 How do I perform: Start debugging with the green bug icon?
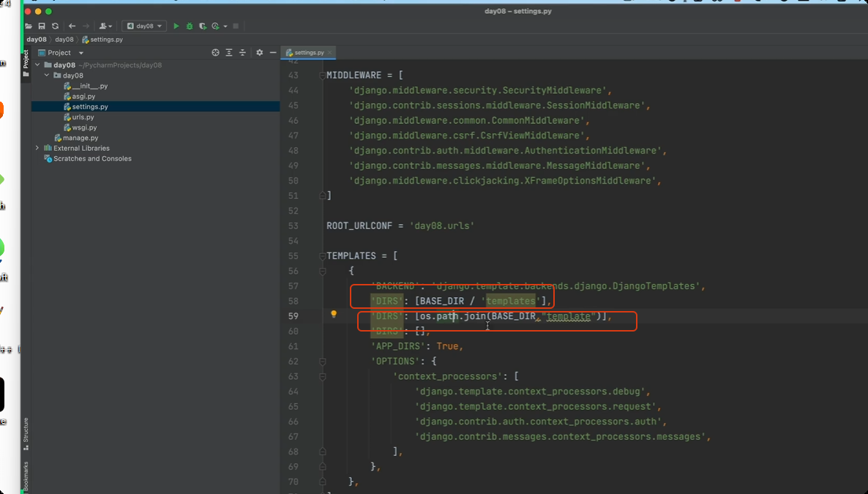click(x=190, y=26)
